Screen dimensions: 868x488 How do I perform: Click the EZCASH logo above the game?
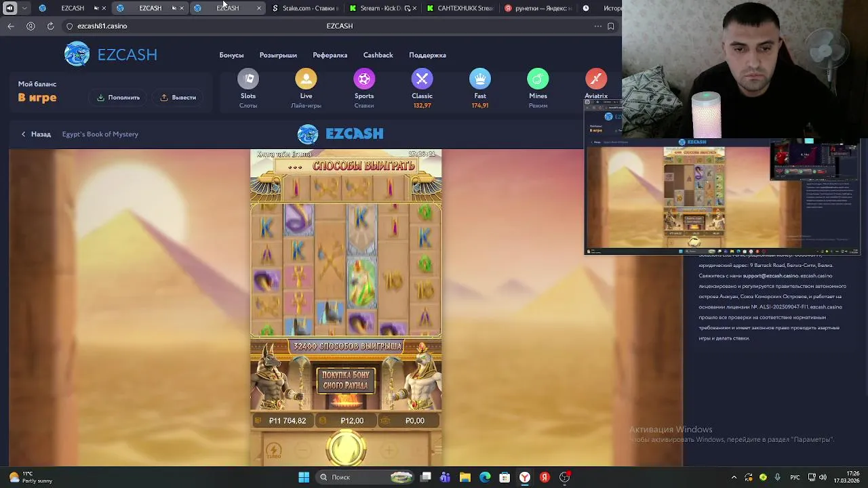click(340, 134)
